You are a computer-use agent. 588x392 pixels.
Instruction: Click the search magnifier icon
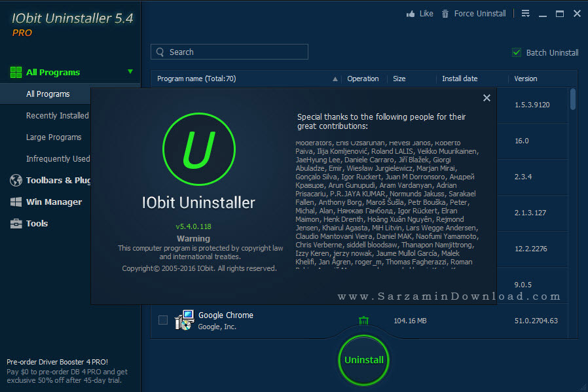coord(160,52)
